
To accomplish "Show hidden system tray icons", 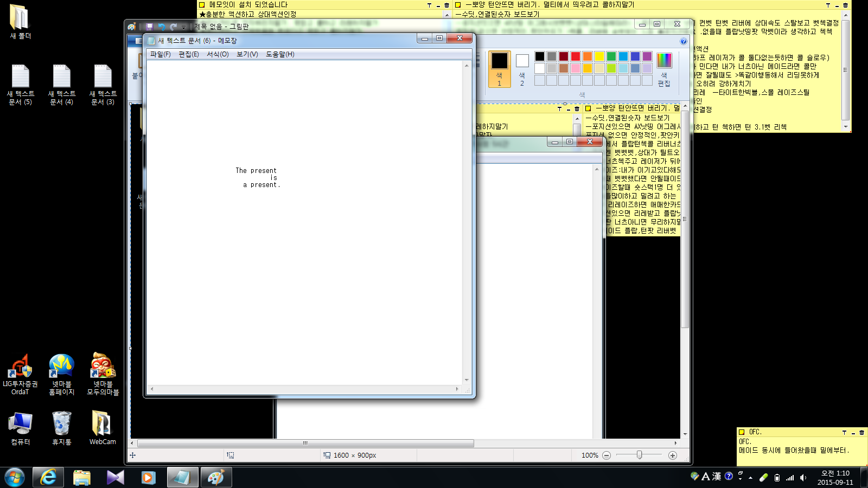I will coord(750,478).
